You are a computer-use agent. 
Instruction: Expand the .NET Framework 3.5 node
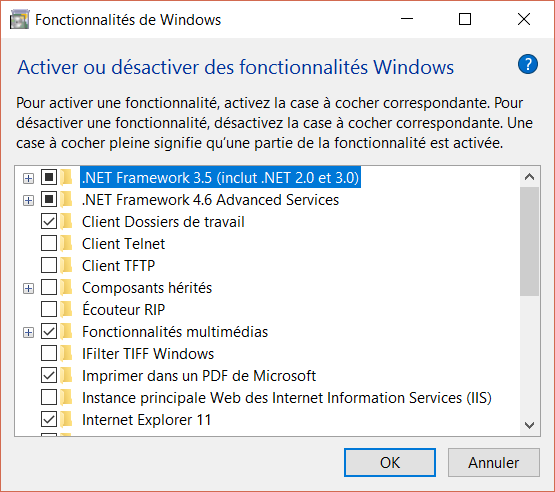(x=28, y=178)
